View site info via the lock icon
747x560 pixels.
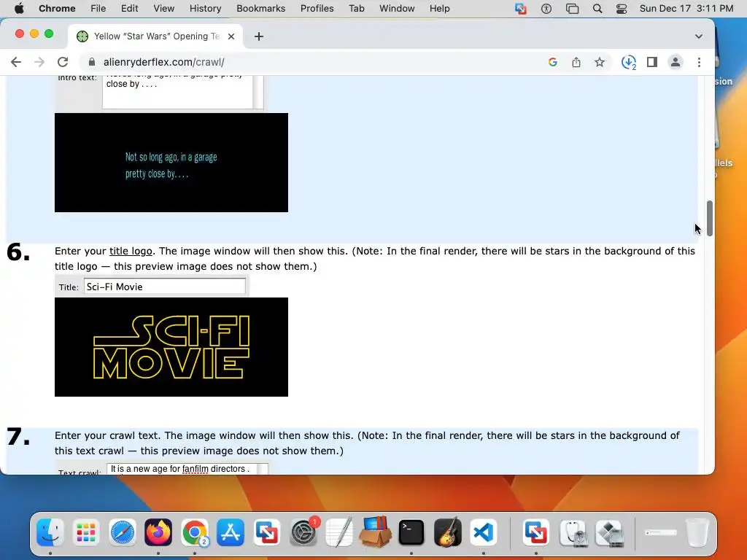point(92,62)
